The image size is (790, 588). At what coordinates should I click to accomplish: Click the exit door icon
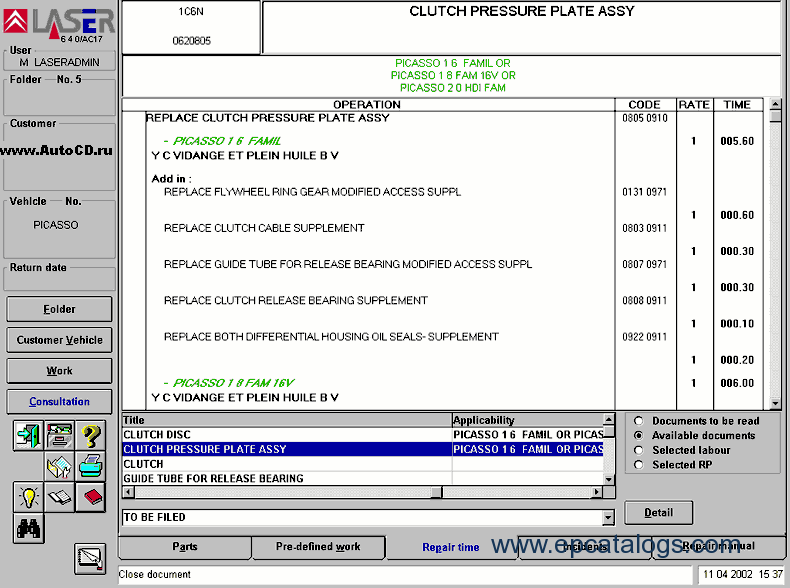pos(29,436)
